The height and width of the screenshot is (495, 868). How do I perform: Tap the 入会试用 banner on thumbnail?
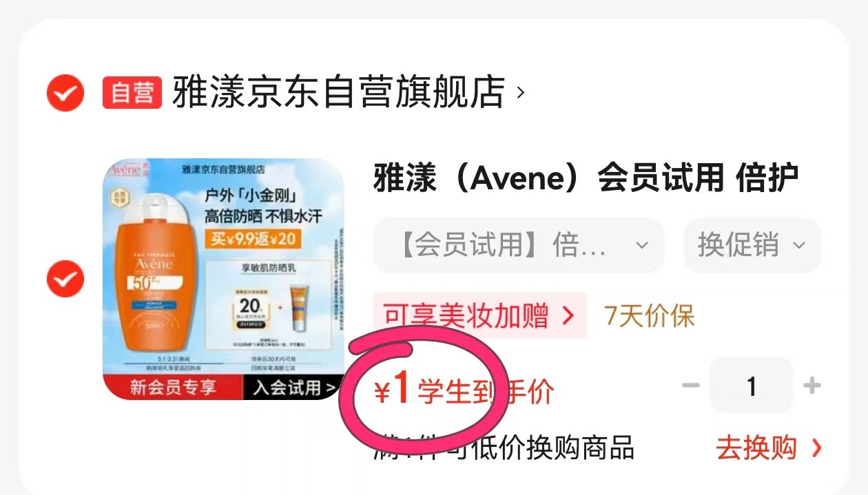click(x=294, y=387)
